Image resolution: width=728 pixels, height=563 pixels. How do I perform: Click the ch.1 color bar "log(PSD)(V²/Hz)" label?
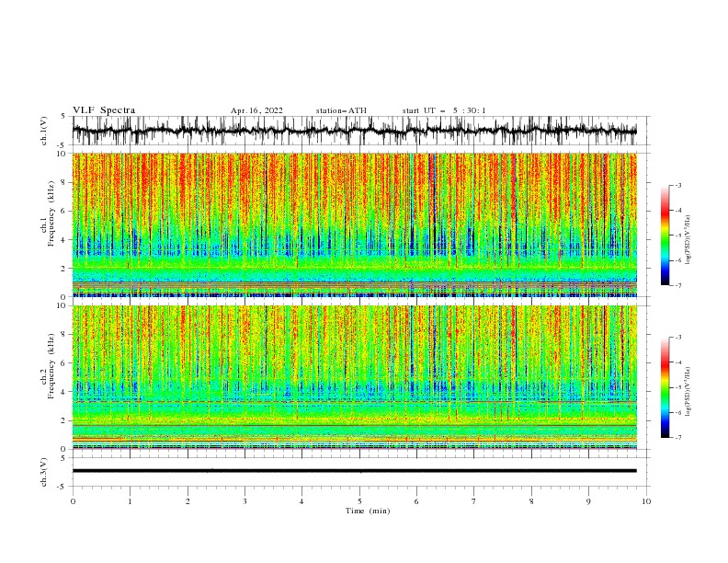click(x=688, y=240)
